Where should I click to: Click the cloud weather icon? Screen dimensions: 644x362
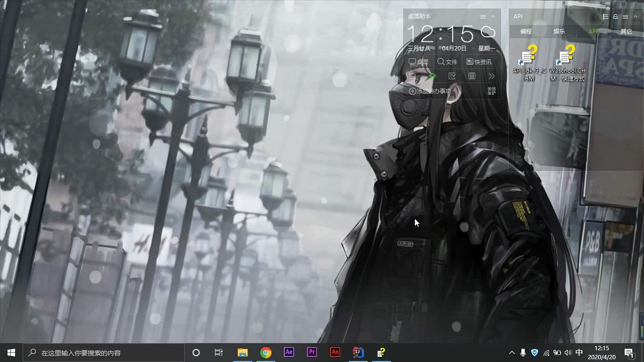(488, 32)
